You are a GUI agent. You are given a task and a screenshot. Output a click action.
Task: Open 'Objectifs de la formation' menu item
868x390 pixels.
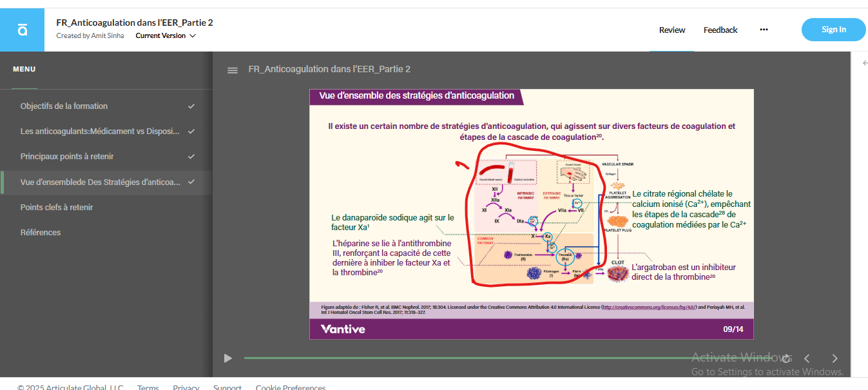coord(106,106)
